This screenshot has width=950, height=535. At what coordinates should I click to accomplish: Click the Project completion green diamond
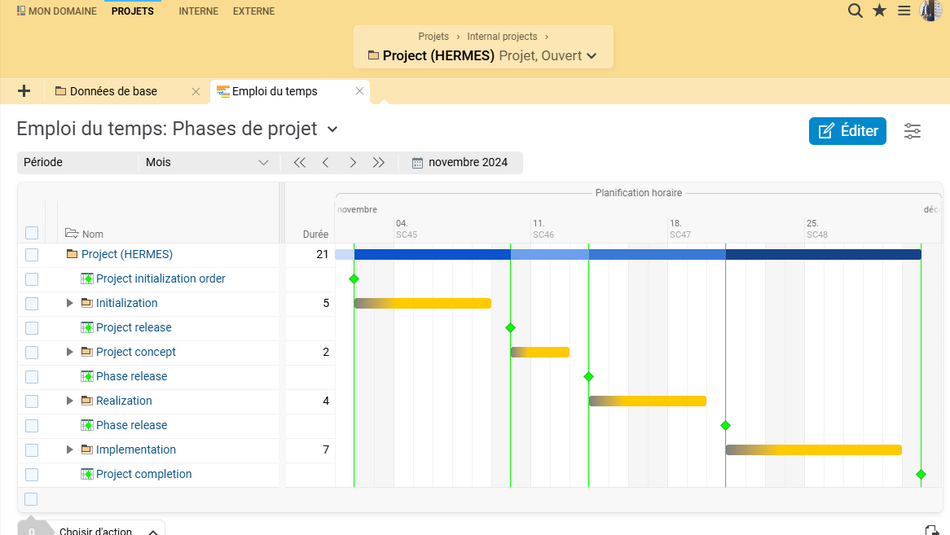(921, 474)
